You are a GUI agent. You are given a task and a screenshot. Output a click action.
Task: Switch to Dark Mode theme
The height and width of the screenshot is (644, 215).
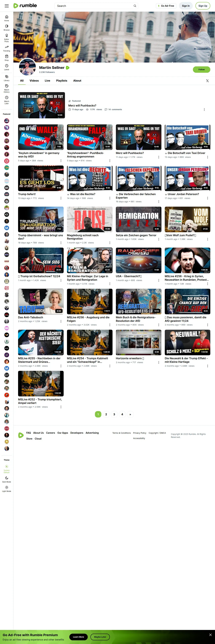7,479
